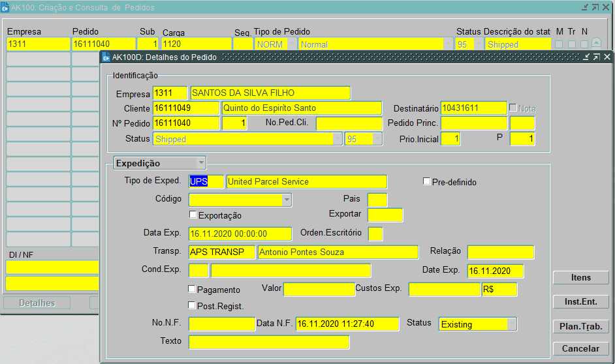Minimize the Detalhes do Pedido dialog

(x=586, y=57)
